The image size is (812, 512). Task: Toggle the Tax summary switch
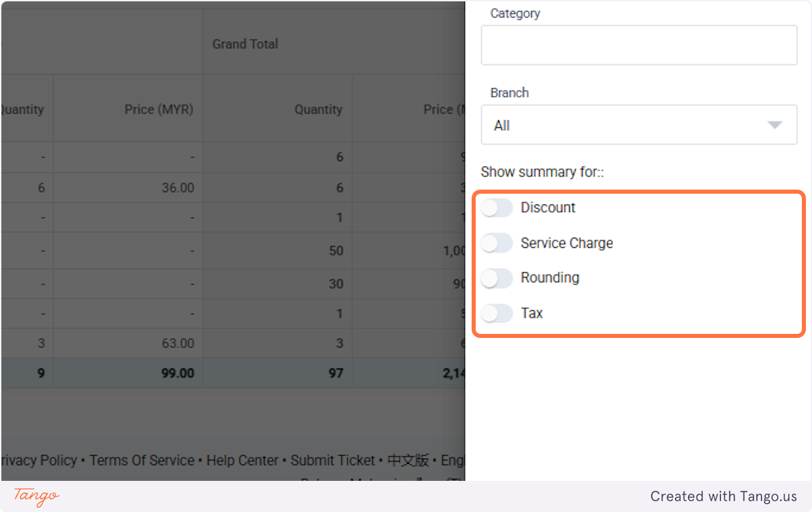pos(497,314)
